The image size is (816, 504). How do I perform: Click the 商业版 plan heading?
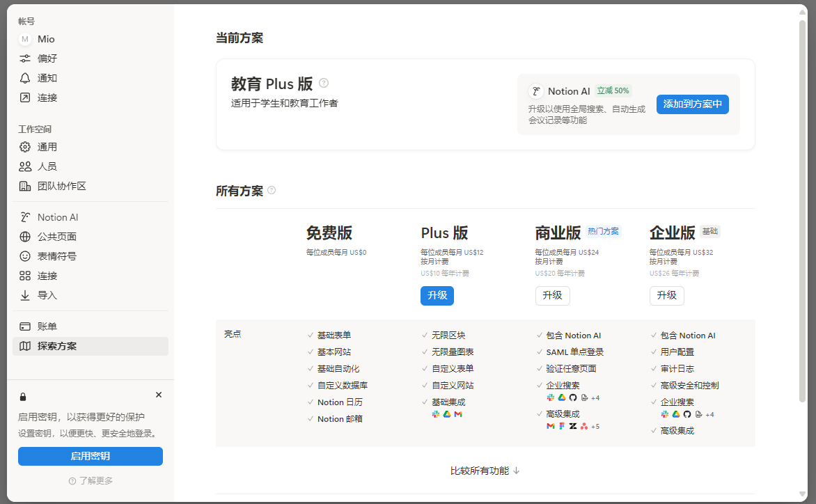[x=558, y=233]
